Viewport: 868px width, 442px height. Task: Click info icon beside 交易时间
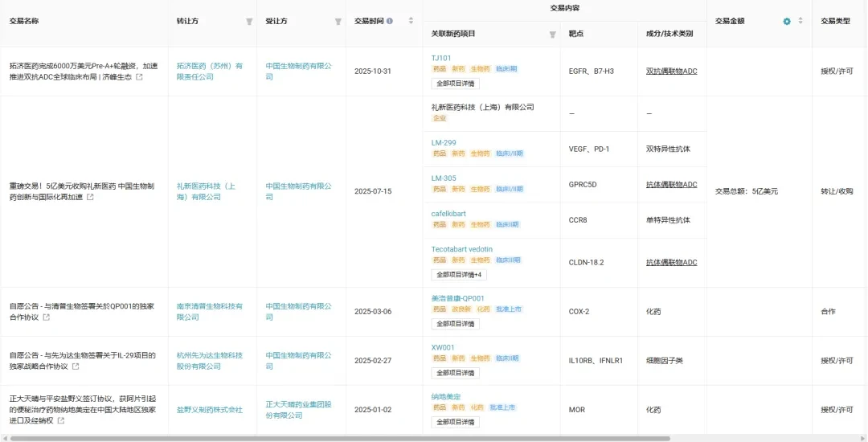(390, 21)
